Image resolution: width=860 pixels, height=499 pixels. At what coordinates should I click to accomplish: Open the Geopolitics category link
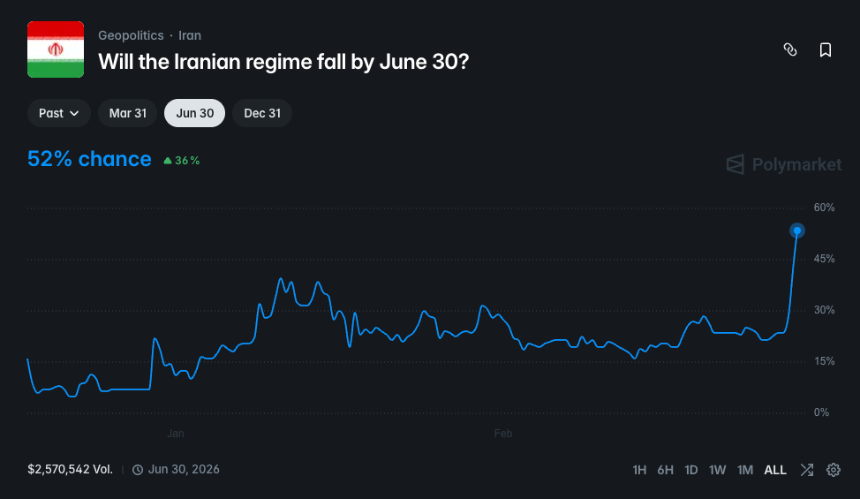130,36
